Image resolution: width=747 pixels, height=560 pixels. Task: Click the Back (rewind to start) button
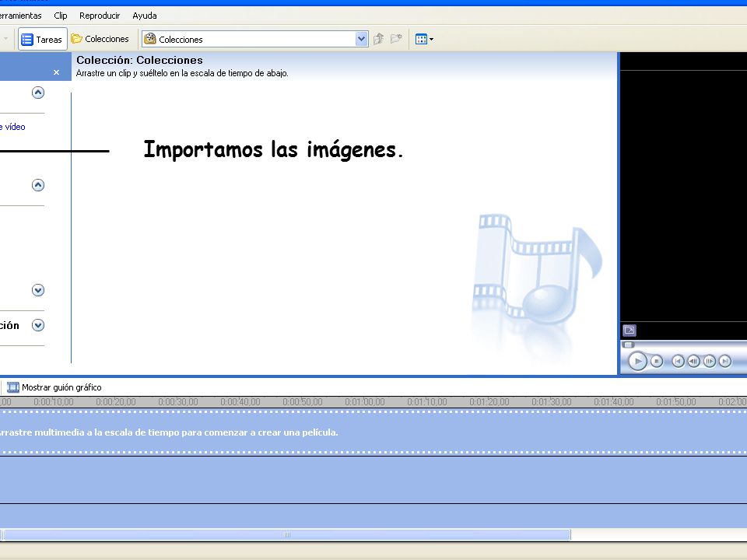coord(678,362)
